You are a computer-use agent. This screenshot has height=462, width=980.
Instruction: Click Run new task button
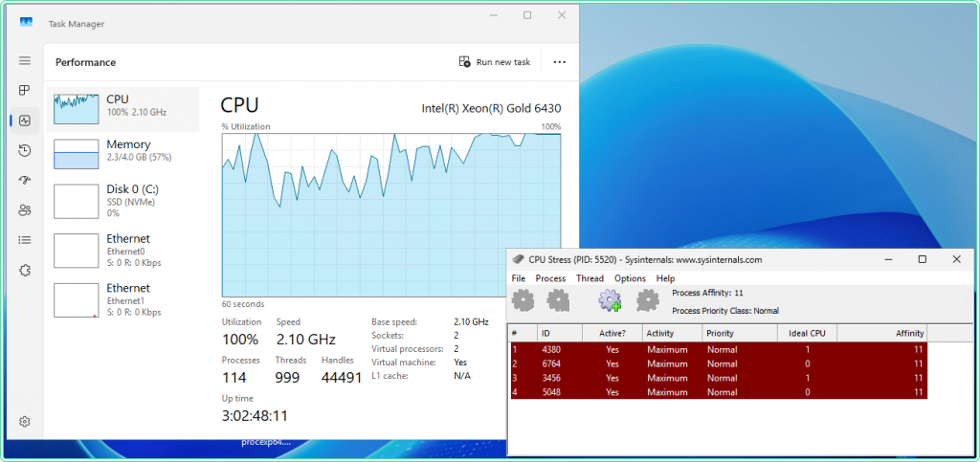pyautogui.click(x=495, y=62)
